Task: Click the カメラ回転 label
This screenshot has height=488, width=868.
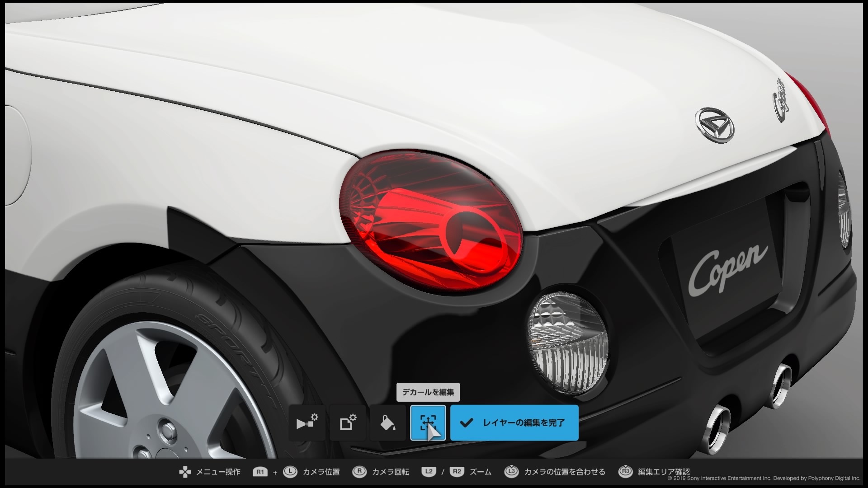Action: pyautogui.click(x=390, y=472)
